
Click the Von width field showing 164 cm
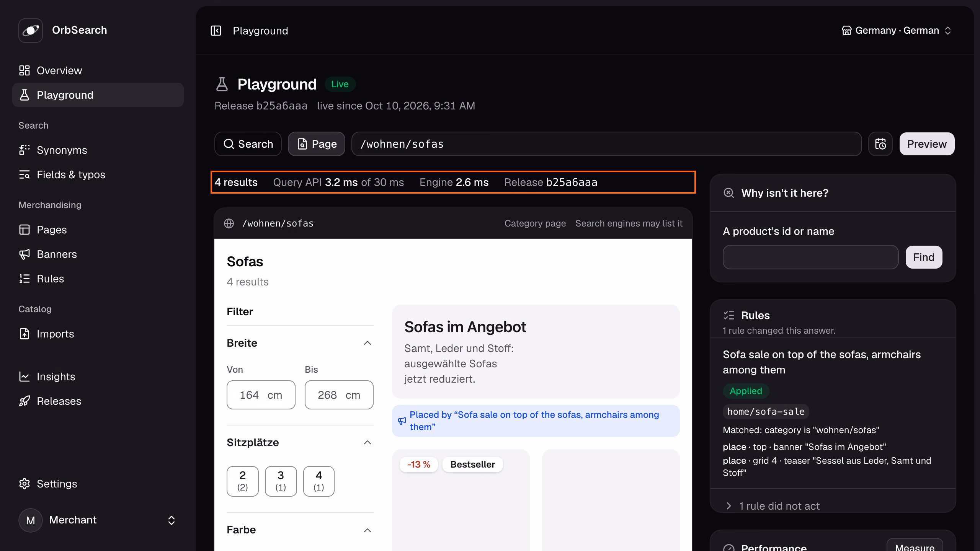261,395
